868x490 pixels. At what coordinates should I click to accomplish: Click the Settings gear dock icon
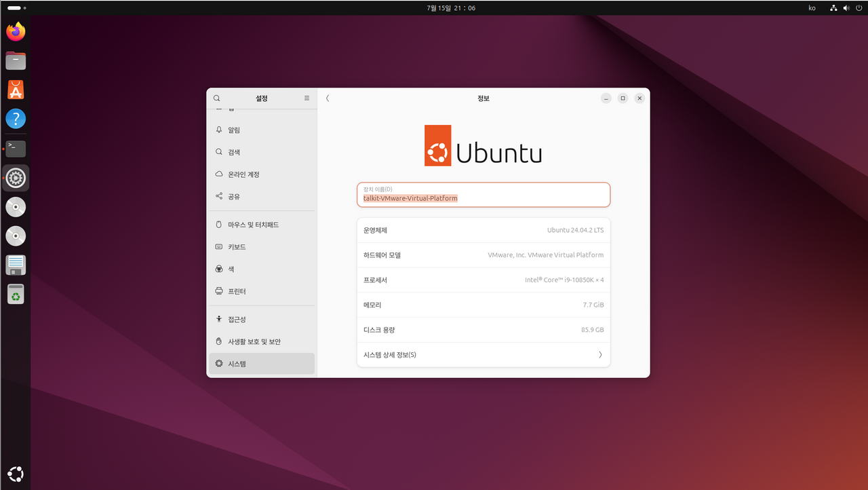[x=16, y=178]
